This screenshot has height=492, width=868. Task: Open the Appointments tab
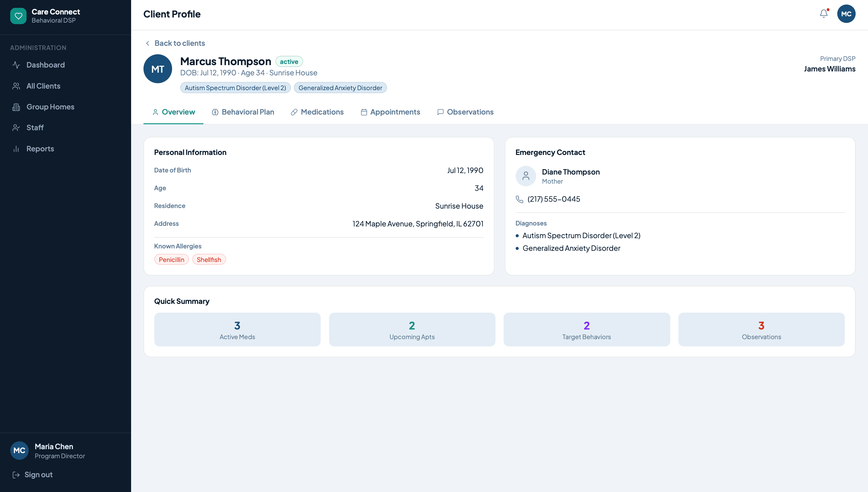coord(390,112)
